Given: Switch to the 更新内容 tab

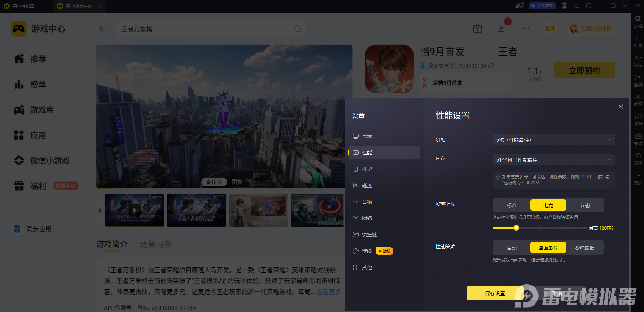Looking at the screenshot, I should pyautogui.click(x=156, y=244).
